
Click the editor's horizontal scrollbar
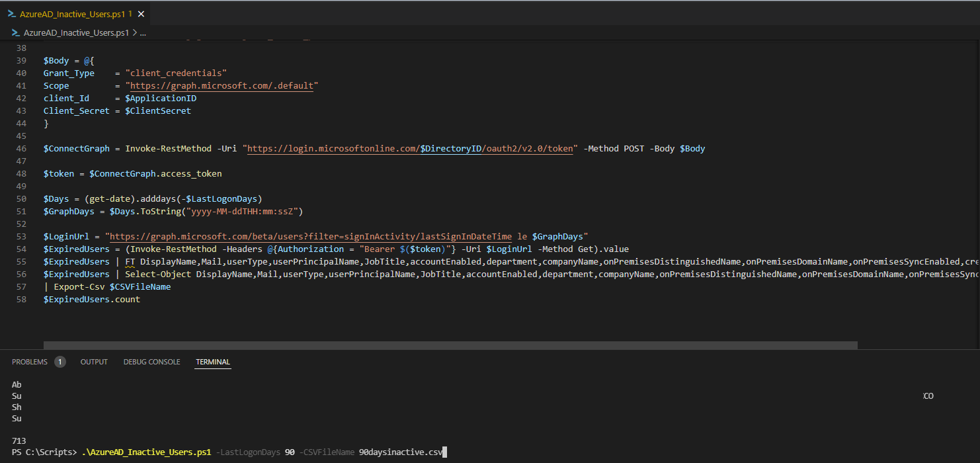click(450, 345)
